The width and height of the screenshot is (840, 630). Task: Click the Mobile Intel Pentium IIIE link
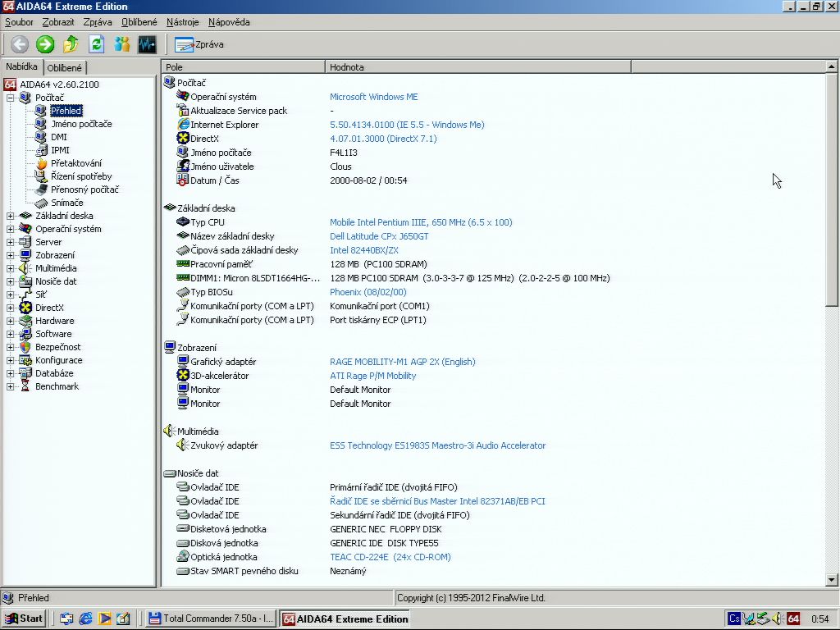[421, 222]
